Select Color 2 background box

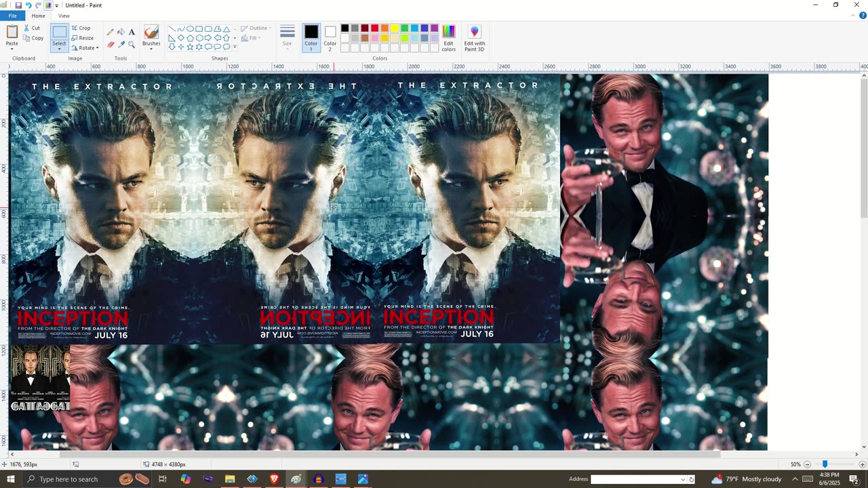[x=330, y=37]
